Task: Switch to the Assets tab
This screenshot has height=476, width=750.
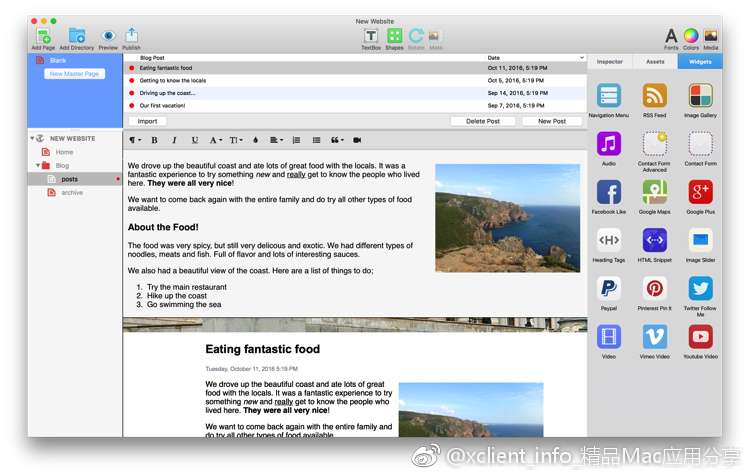Action: click(655, 61)
